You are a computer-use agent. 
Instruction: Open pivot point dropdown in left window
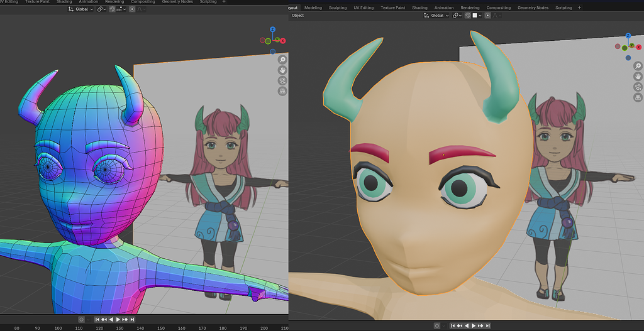point(101,9)
